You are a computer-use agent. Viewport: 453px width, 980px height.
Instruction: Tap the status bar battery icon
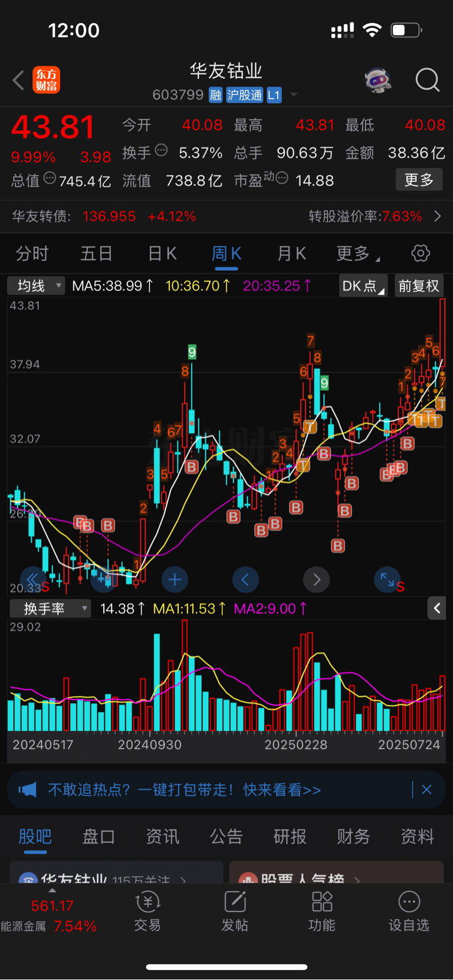pyautogui.click(x=407, y=30)
